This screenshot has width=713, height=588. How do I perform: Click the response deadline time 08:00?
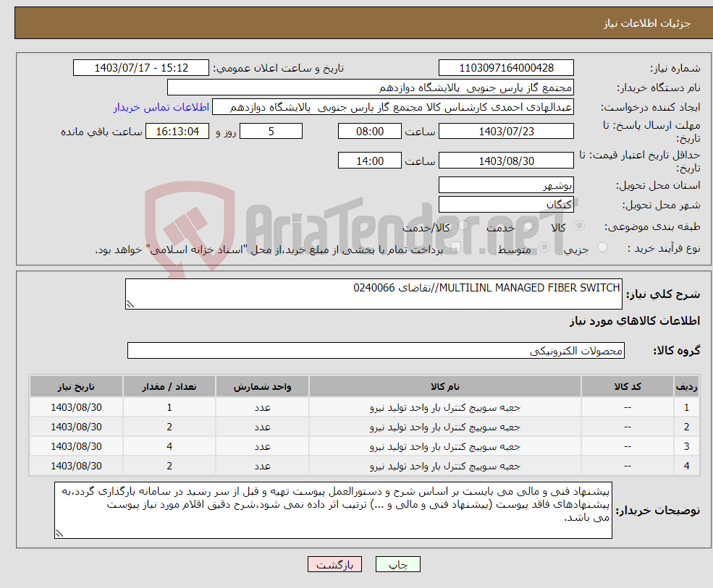pyautogui.click(x=370, y=132)
